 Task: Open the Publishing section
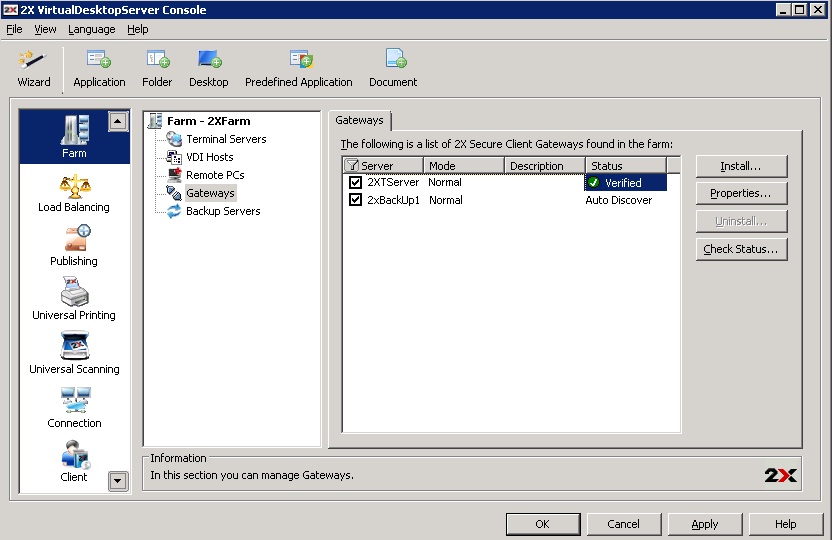click(74, 246)
